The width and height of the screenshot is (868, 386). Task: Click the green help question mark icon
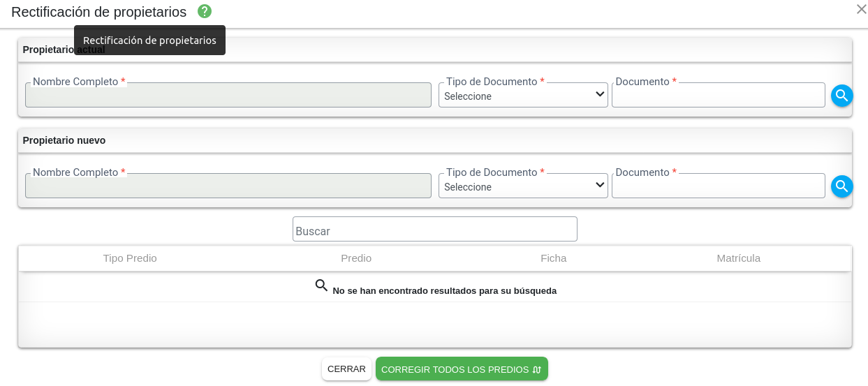point(205,11)
